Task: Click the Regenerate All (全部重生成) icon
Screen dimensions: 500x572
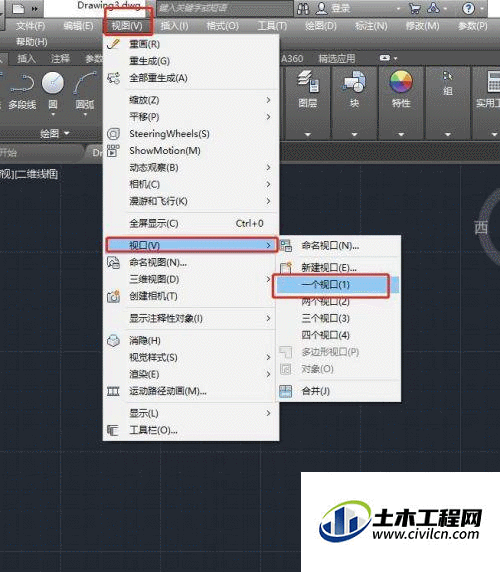Action: 113,78
